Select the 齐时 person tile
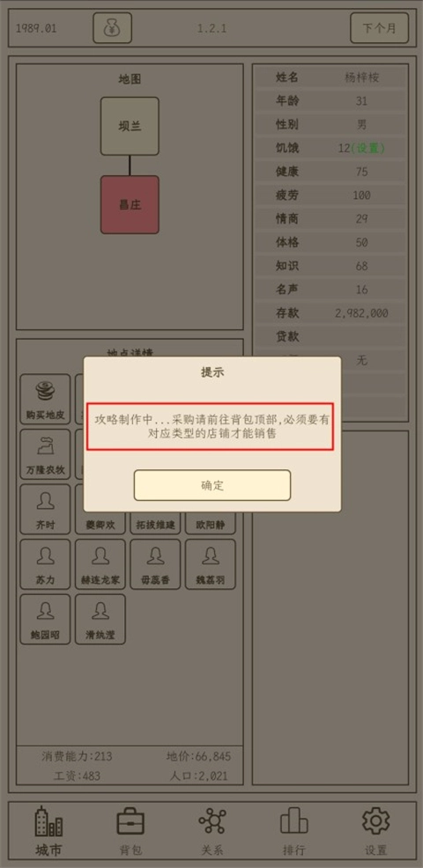The image size is (423, 868). 46,510
